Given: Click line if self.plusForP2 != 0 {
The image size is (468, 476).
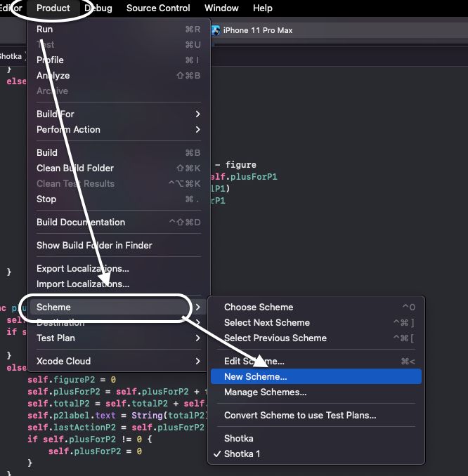Looking at the screenshot, I should tap(90, 439).
